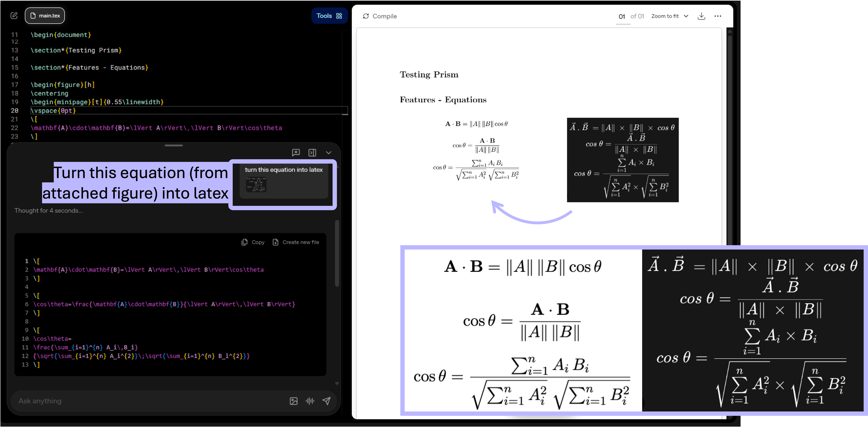
Task: Start voice input with waveform icon
Action: click(310, 401)
